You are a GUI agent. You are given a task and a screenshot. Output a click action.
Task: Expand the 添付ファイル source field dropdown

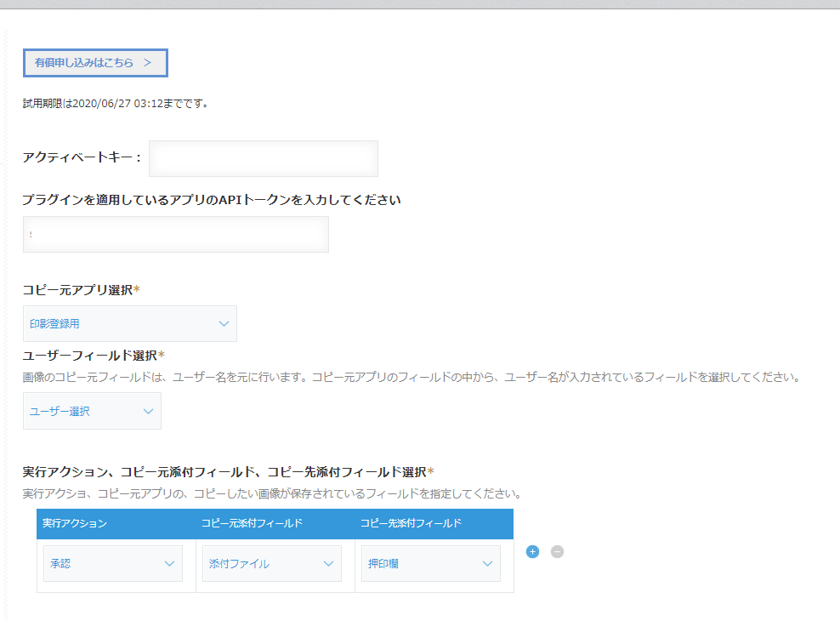pos(271,563)
